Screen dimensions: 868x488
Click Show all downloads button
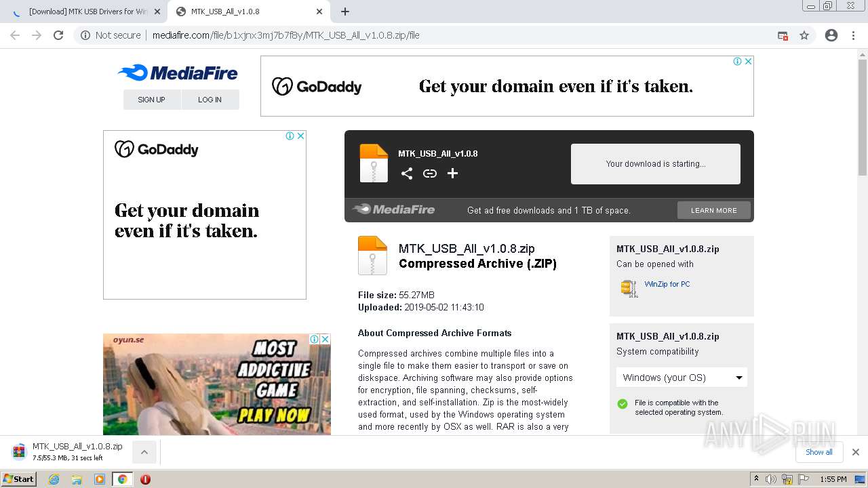point(818,452)
